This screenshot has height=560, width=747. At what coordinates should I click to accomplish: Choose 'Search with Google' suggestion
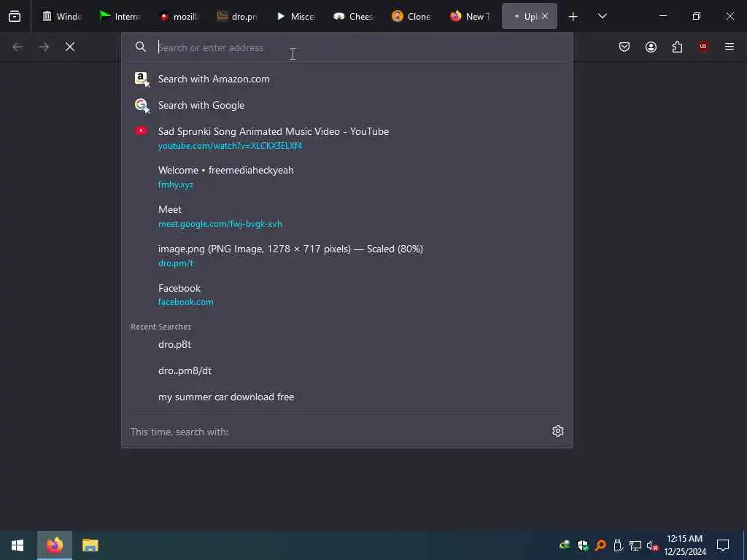(x=347, y=105)
